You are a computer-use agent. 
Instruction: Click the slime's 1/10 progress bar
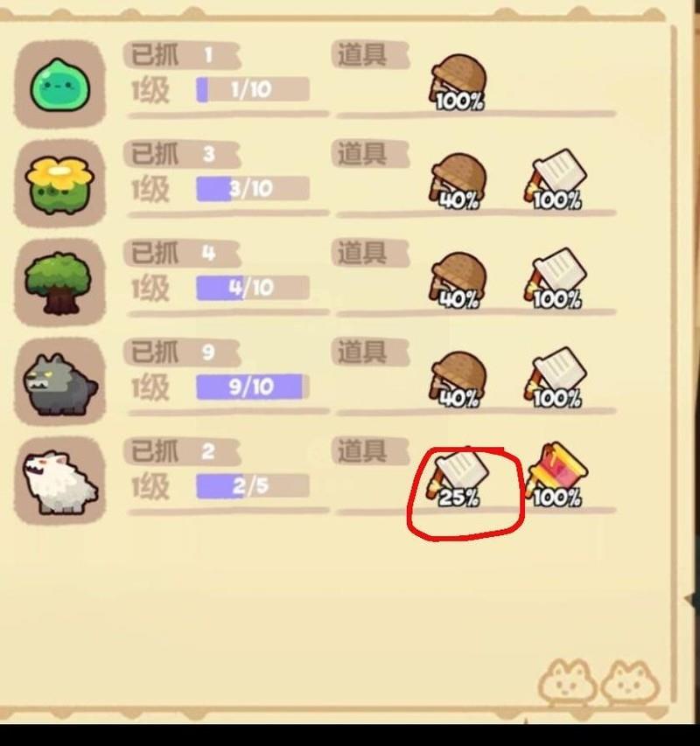[253, 89]
